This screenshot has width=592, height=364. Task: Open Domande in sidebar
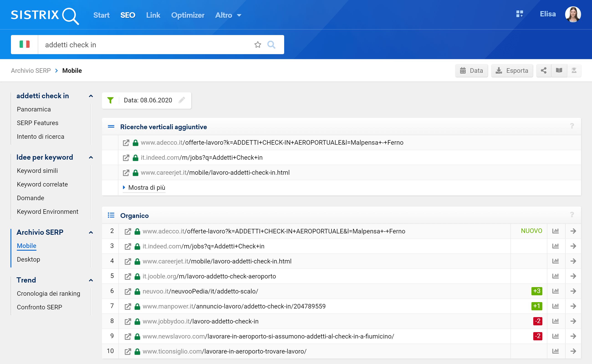[x=31, y=198]
